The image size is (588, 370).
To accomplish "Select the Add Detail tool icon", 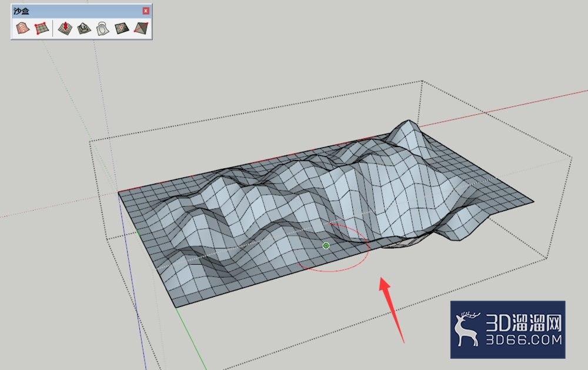I will tap(122, 28).
